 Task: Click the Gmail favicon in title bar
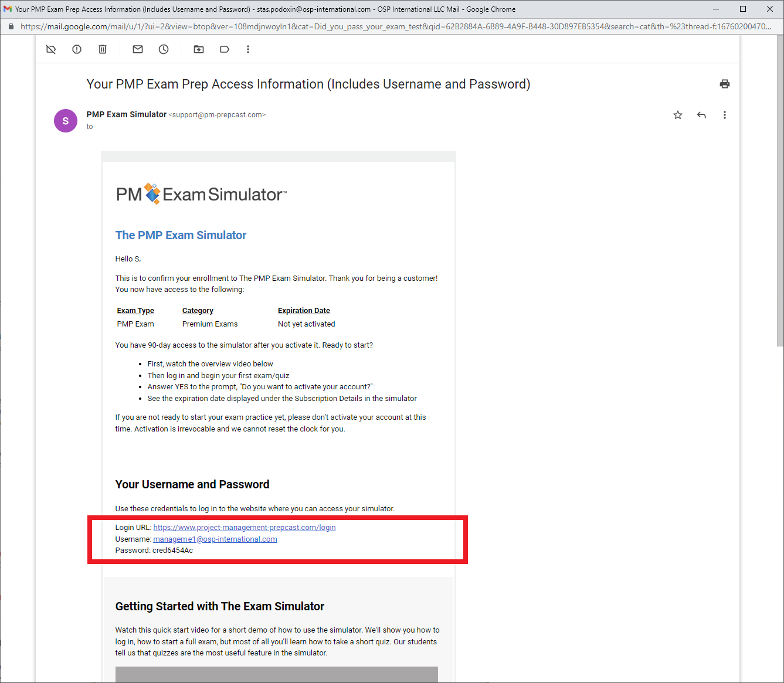tap(8, 9)
